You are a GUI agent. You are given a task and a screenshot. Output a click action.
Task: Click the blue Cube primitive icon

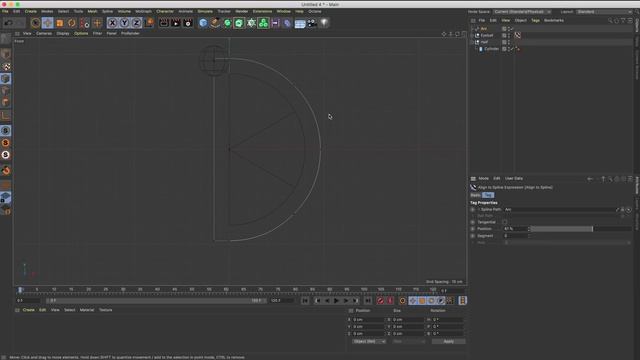click(x=203, y=23)
